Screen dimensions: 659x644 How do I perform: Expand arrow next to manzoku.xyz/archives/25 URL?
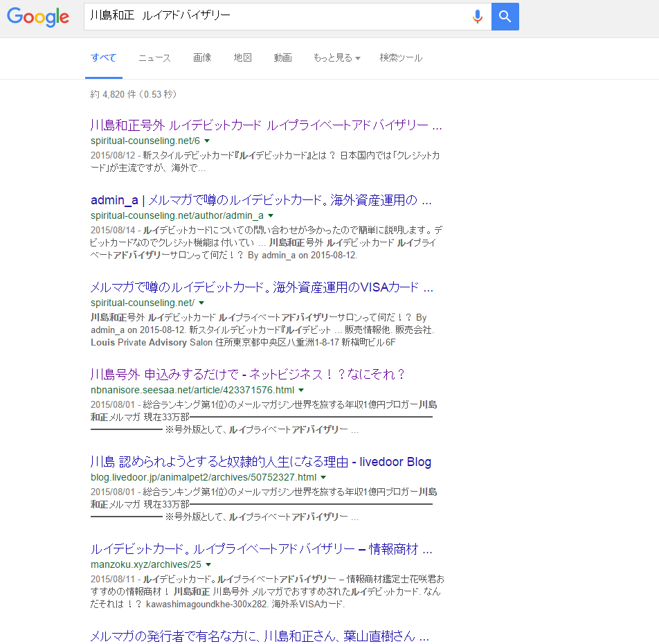(x=208, y=565)
